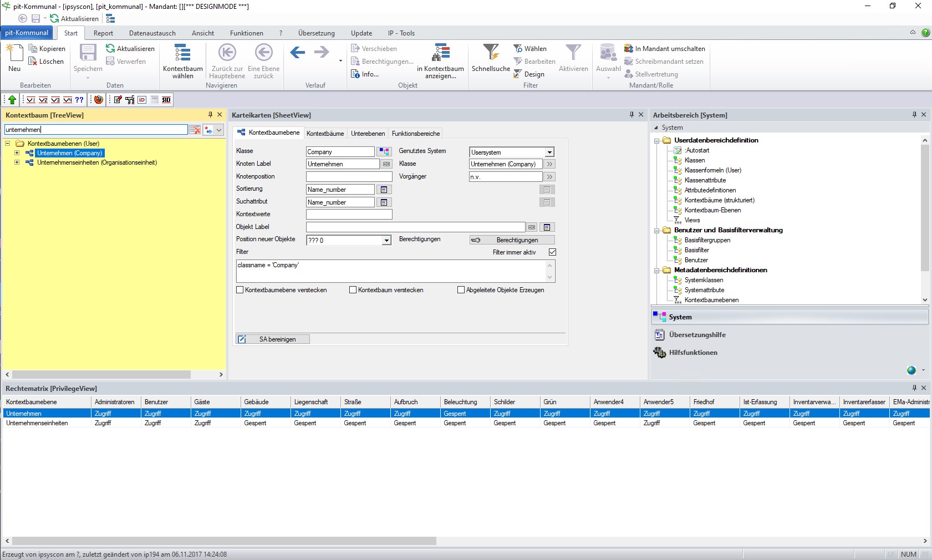Check the Abgeleitete Objekte Erzeugen option

461,290
